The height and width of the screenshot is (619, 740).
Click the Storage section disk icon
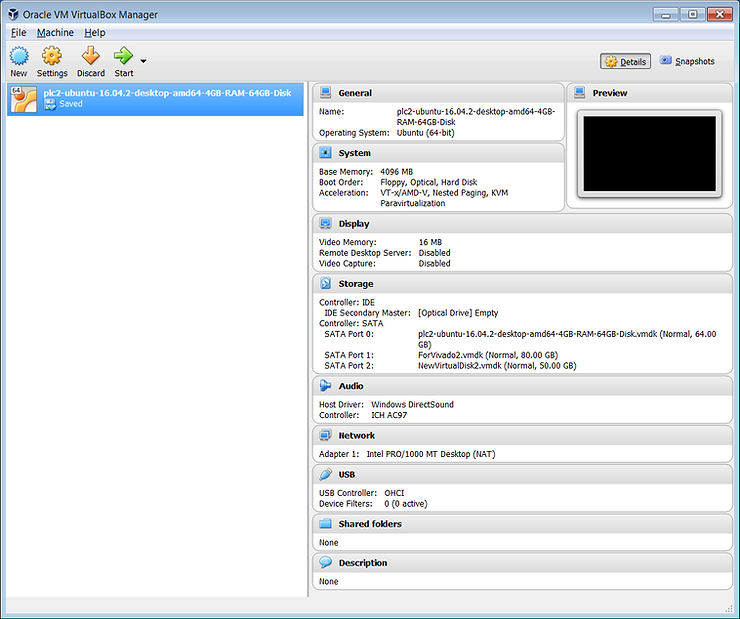325,283
